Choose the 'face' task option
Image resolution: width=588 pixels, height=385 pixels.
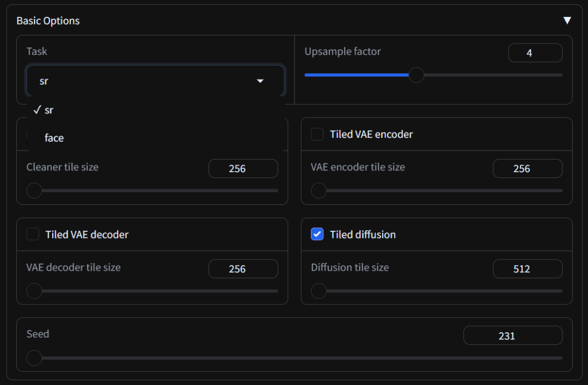[54, 138]
